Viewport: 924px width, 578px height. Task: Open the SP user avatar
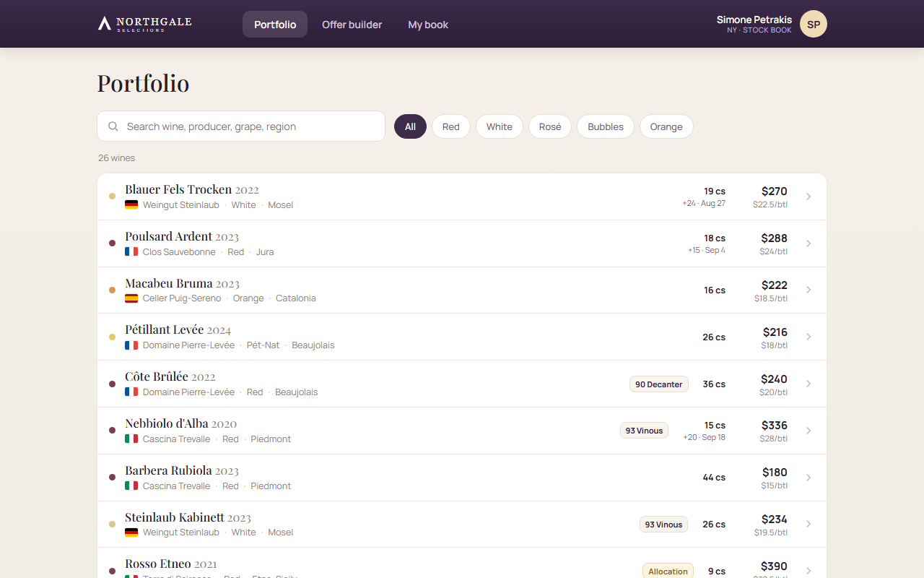(x=814, y=24)
